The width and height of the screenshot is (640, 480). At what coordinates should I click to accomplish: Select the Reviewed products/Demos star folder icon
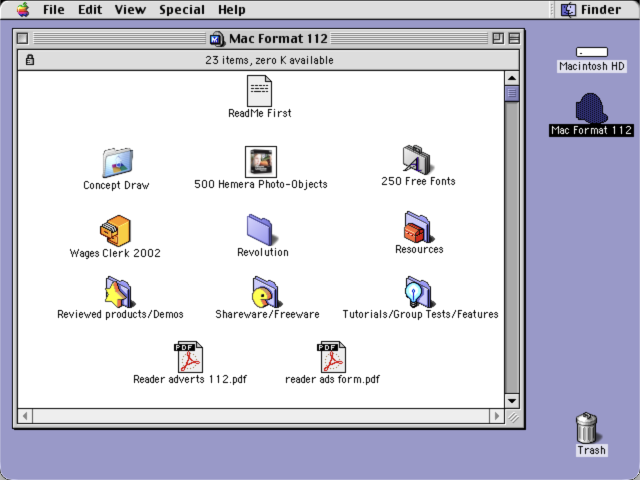[119, 292]
